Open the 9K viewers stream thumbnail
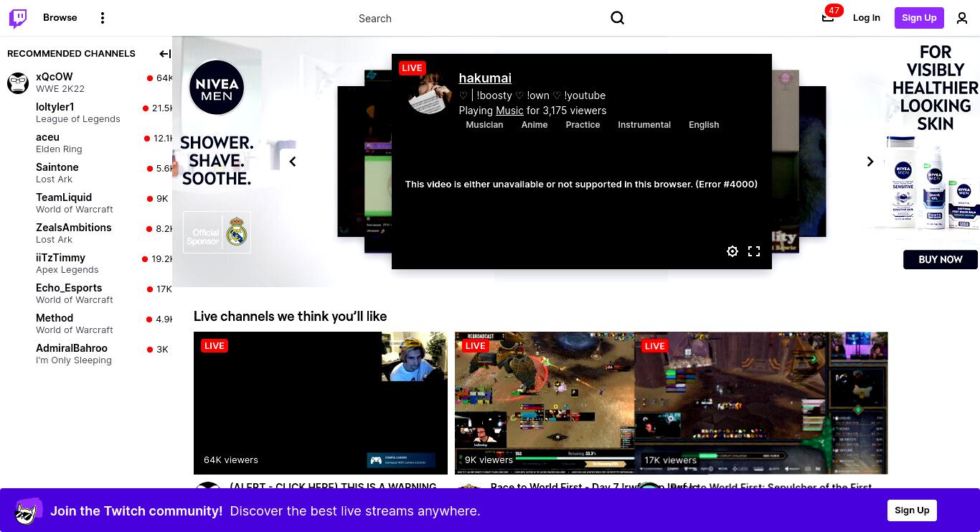980x532 pixels. (545, 403)
